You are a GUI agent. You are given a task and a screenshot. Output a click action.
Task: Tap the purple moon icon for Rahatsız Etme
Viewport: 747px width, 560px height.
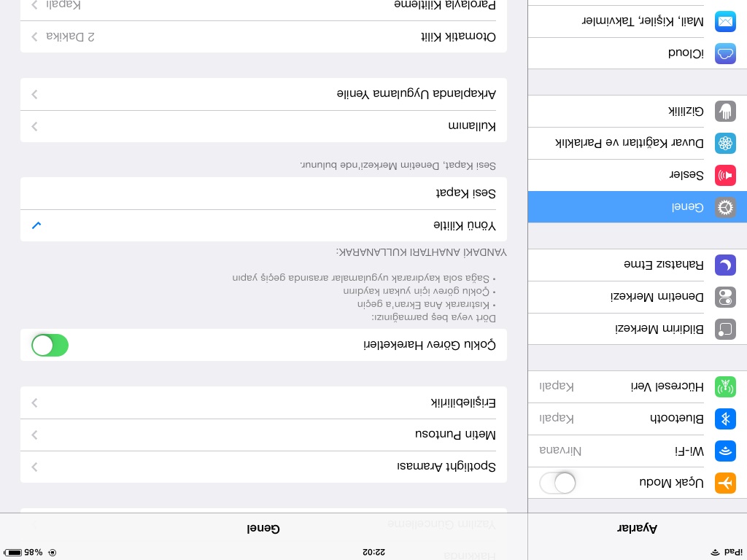pyautogui.click(x=725, y=265)
